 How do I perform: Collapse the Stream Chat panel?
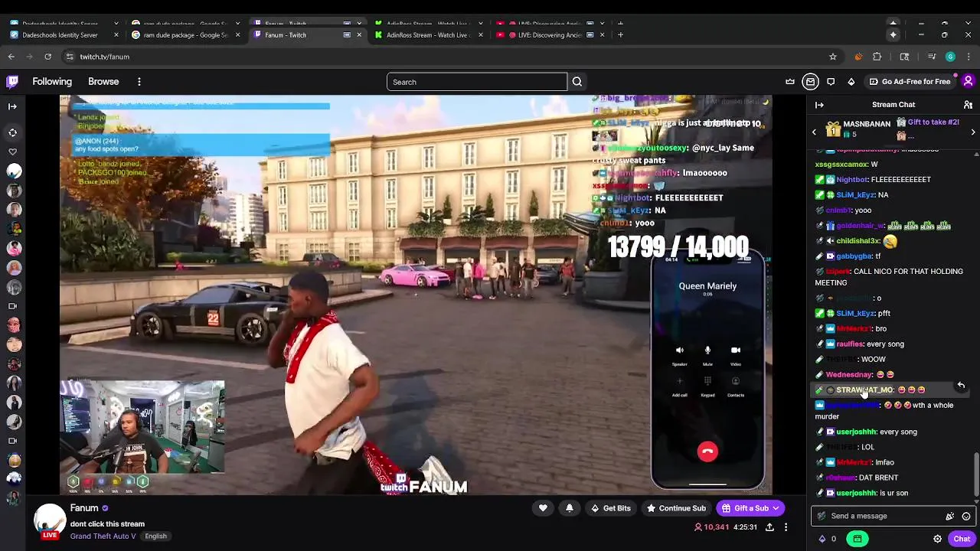click(x=819, y=105)
